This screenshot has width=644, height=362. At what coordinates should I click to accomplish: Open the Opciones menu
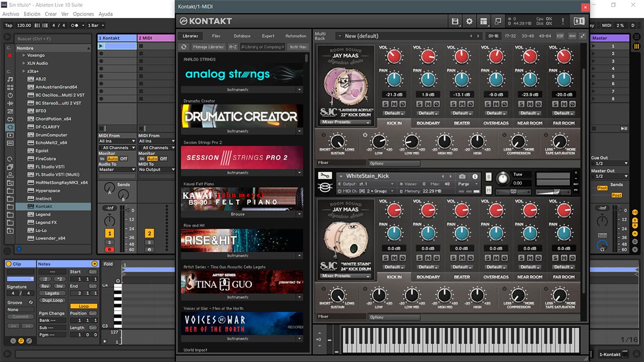pos(83,14)
